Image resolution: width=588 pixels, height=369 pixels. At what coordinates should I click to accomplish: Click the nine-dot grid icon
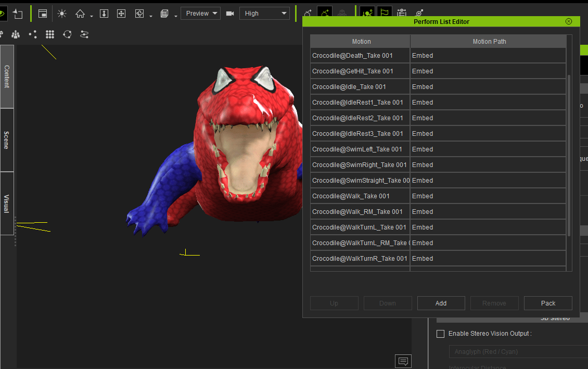click(x=50, y=34)
